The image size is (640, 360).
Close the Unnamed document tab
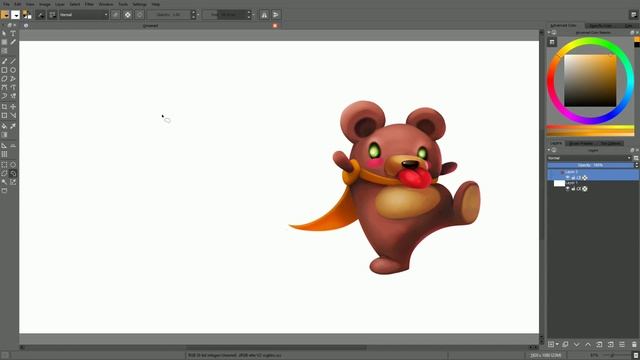point(275,26)
